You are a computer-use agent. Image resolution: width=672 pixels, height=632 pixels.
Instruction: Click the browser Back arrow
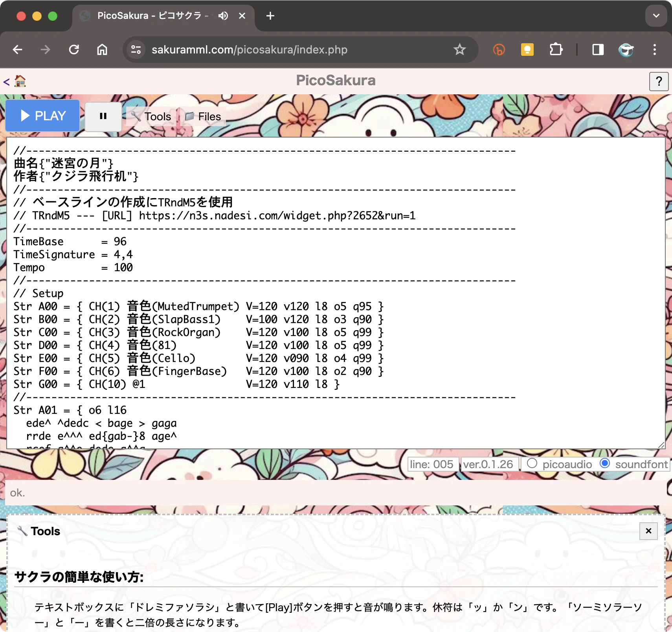tap(18, 50)
